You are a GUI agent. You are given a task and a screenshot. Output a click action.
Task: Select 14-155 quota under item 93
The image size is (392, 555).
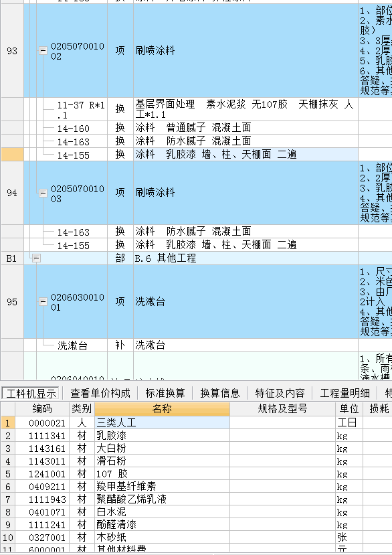point(73,155)
